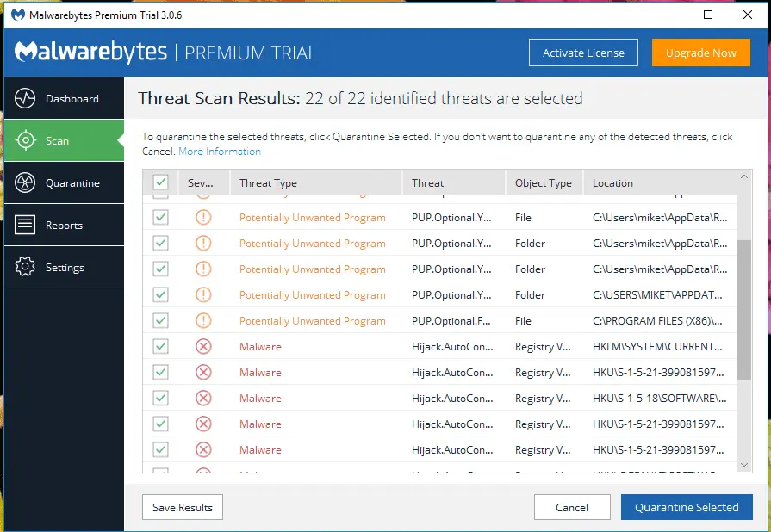Click the Upgrade Now orange button
Viewport: 771px width, 532px height.
click(x=700, y=53)
